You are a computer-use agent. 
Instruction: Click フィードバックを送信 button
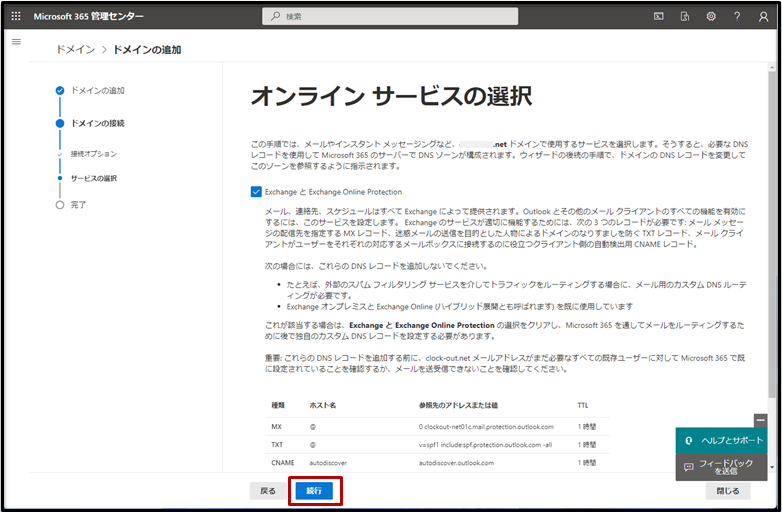[721, 467]
